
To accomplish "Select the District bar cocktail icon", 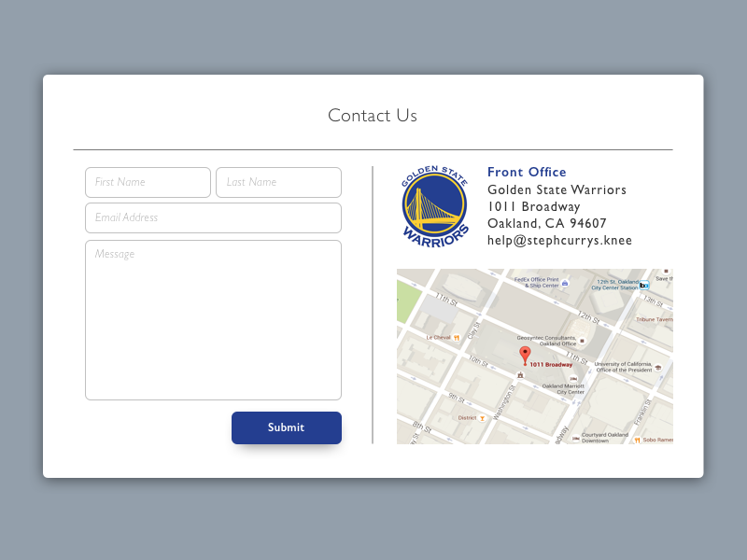I will click(482, 418).
